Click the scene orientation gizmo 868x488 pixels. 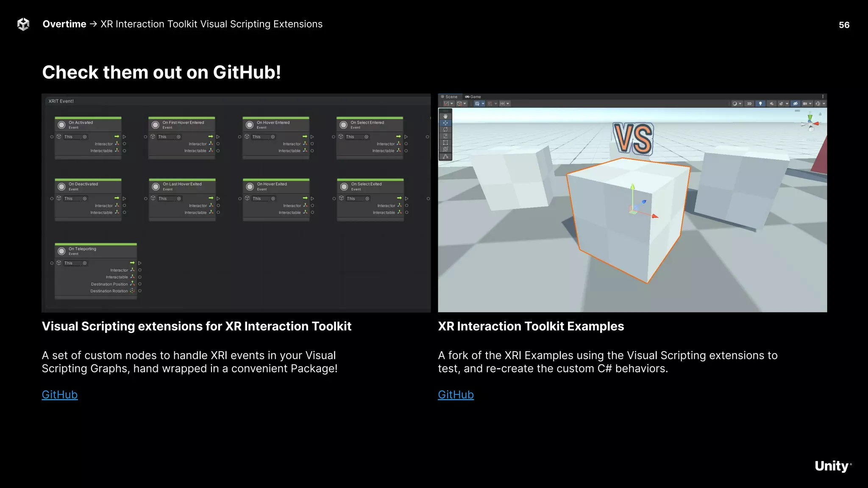(810, 122)
